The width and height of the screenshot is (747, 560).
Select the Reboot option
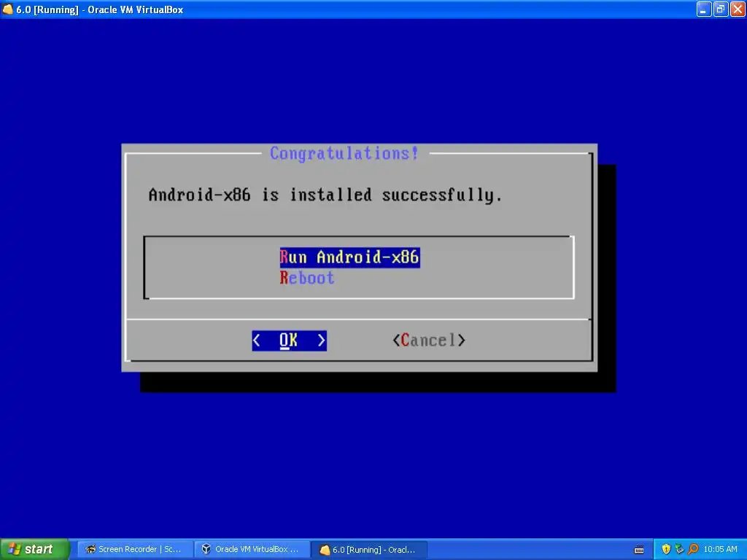(x=307, y=278)
